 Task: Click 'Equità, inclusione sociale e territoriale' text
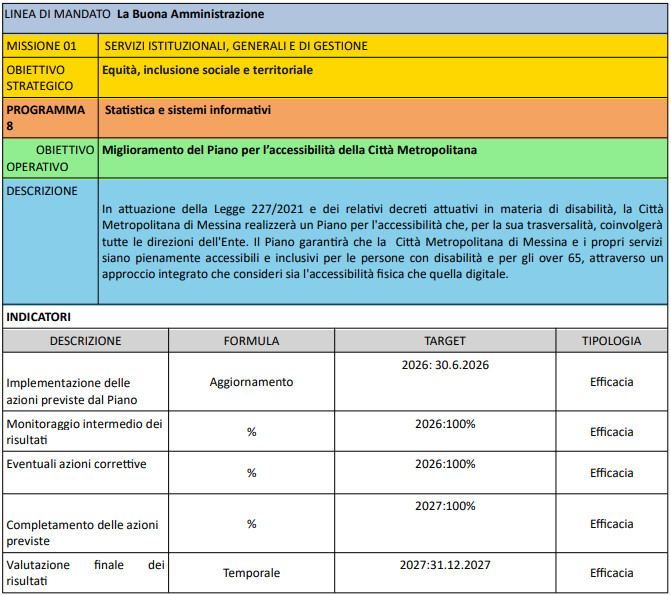(208, 70)
